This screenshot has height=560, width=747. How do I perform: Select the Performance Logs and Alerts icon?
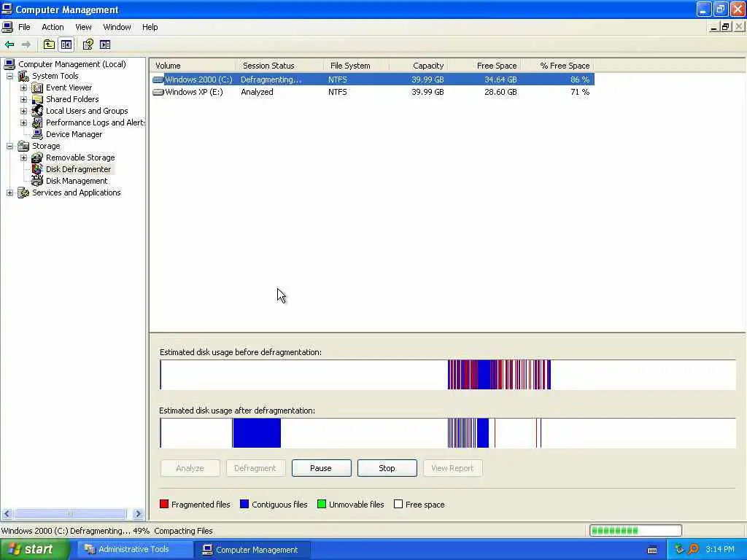click(37, 122)
